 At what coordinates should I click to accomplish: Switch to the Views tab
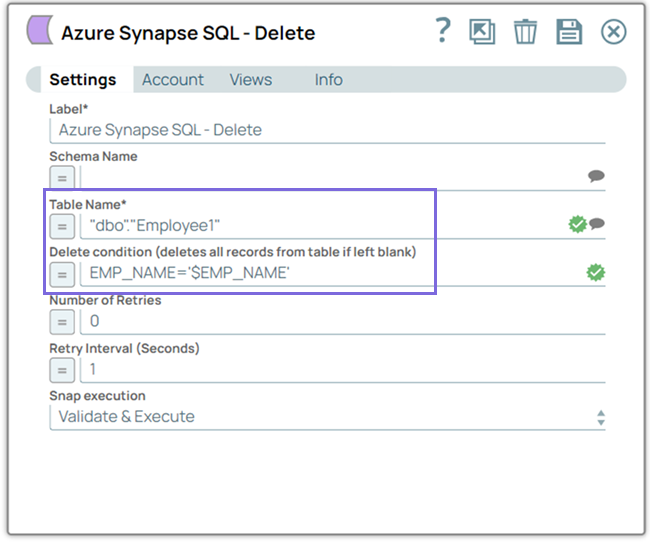[x=251, y=80]
